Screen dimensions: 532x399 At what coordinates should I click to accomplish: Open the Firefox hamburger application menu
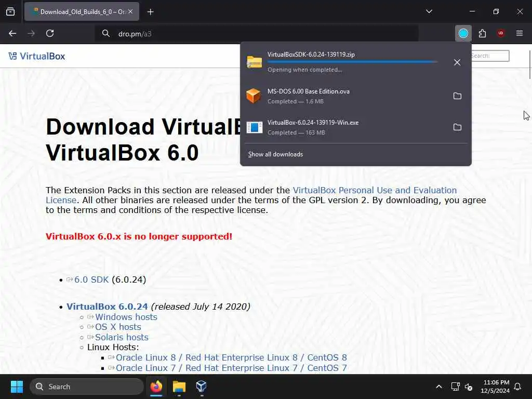pyautogui.click(x=520, y=33)
